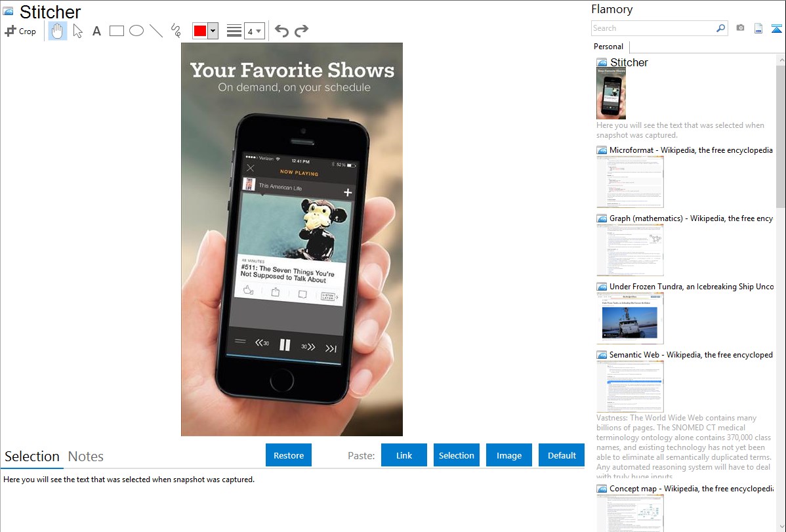Click the icon beside Semantic Web entry
786x532 pixels.
point(602,354)
